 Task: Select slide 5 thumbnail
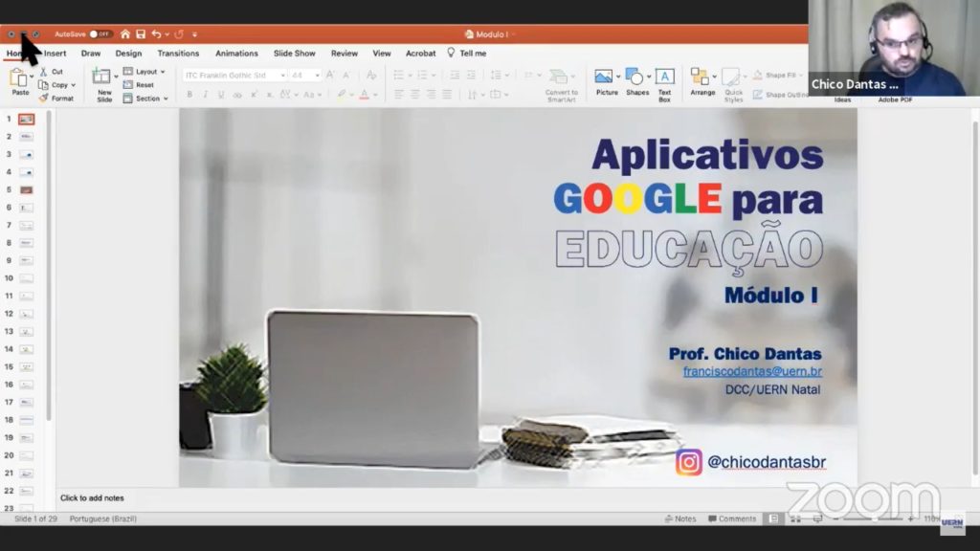coord(26,190)
